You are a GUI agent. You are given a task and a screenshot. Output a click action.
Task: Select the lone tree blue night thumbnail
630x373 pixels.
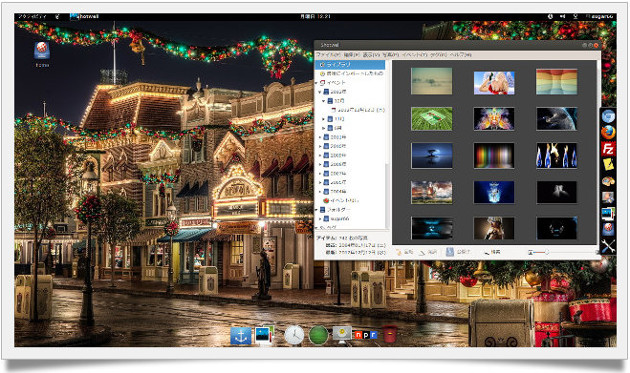coord(432,156)
